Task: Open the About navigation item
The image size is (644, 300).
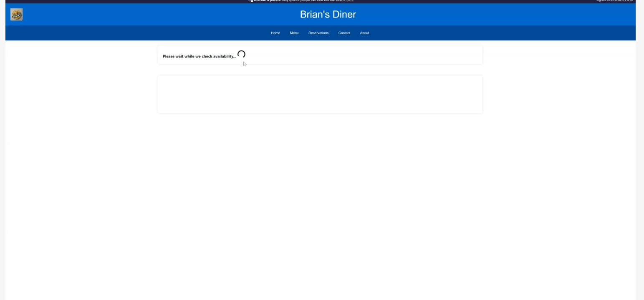Action: click(x=365, y=33)
